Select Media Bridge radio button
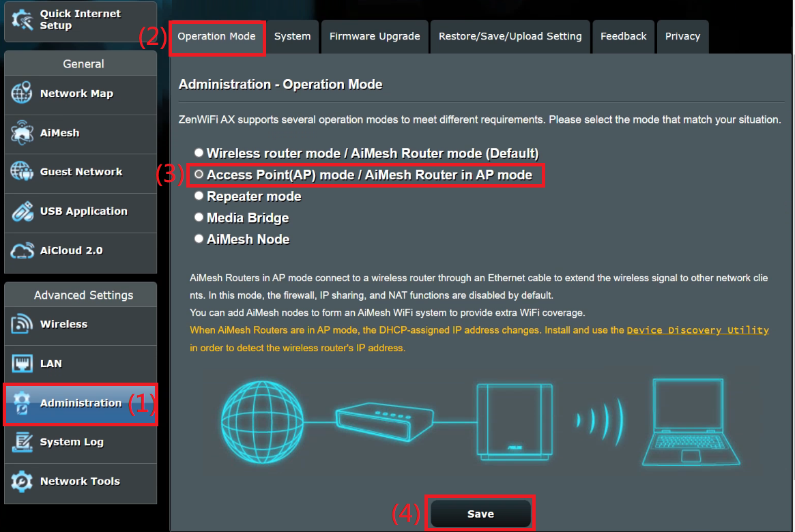 pos(199,217)
